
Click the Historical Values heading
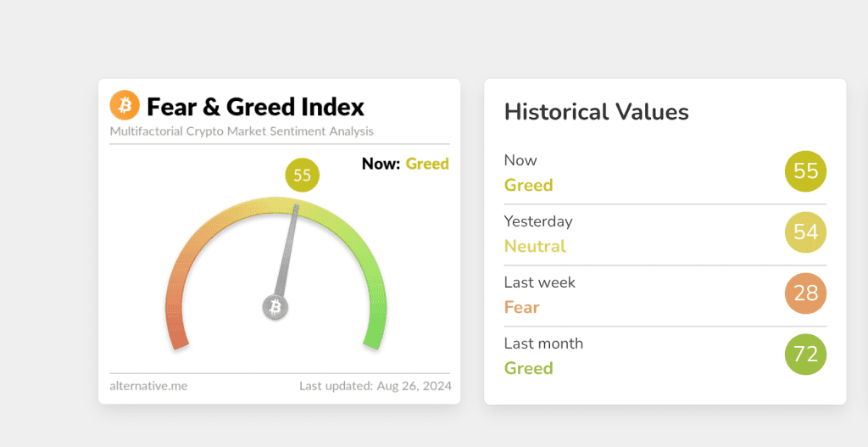[596, 112]
